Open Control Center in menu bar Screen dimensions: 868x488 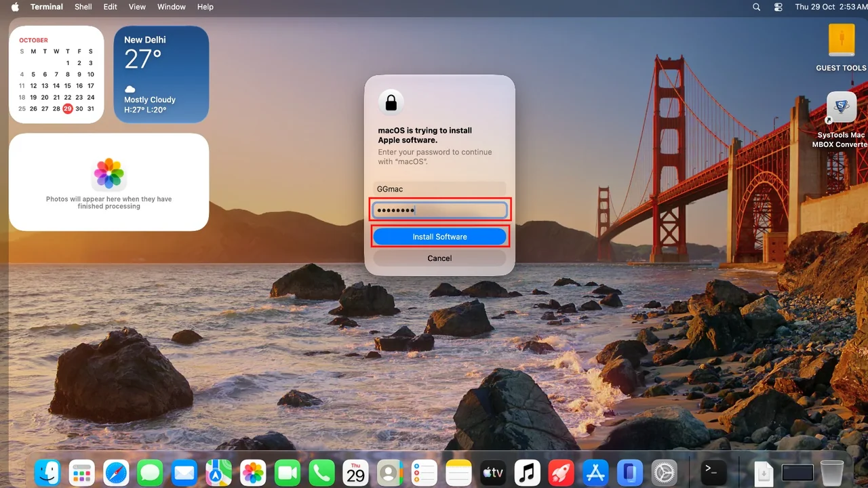778,7
